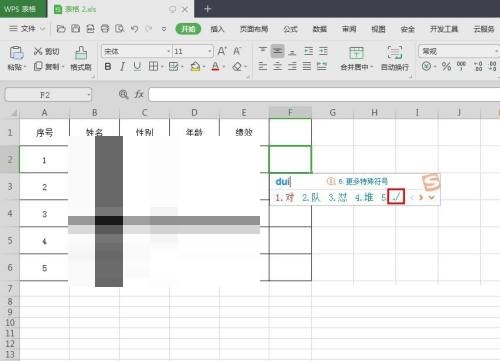Click the Save icon
This screenshot has height=361, width=500.
(76, 29)
